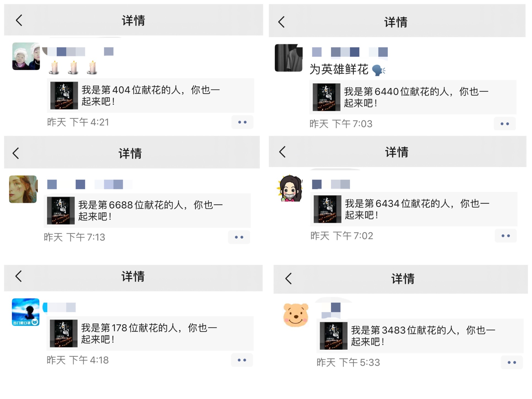
Task: Open shared link "我是第404位献花的人"
Action: pyautogui.click(x=150, y=96)
